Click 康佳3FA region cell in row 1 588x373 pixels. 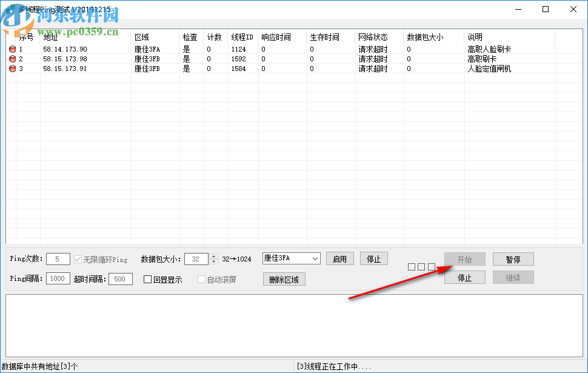pos(147,49)
